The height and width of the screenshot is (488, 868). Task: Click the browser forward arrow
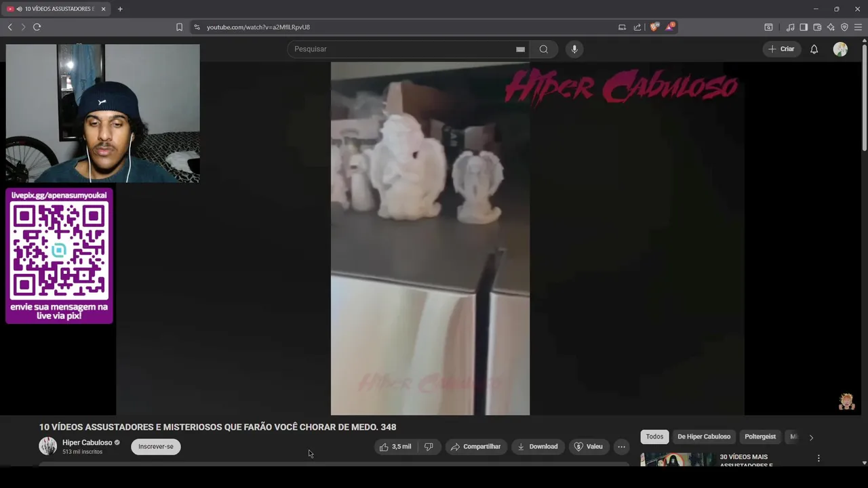[23, 27]
